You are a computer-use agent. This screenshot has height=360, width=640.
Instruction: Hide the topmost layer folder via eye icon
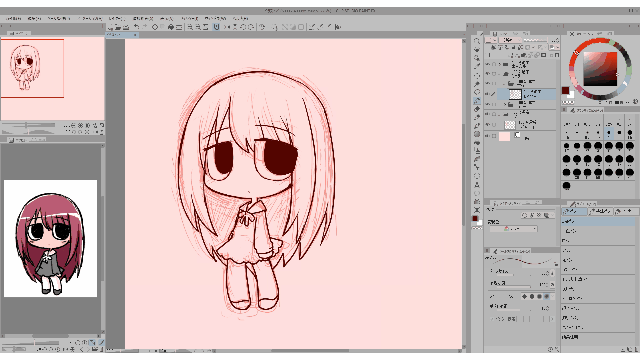point(488,64)
